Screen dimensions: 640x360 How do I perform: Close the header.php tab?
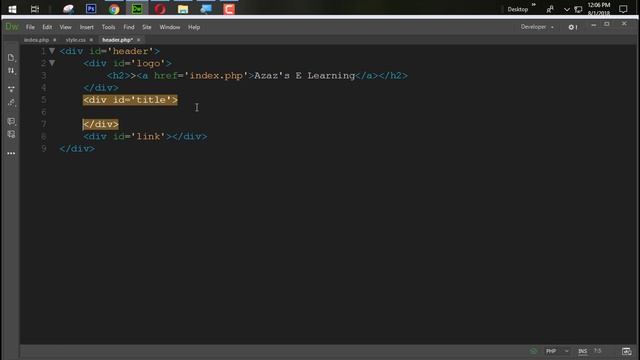pyautogui.click(x=139, y=40)
